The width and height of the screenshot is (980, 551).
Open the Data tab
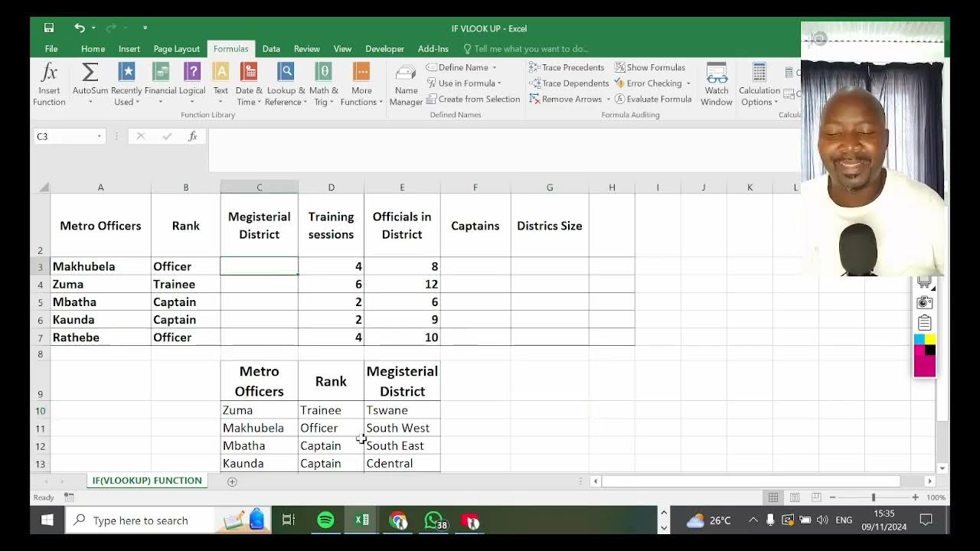tap(271, 49)
